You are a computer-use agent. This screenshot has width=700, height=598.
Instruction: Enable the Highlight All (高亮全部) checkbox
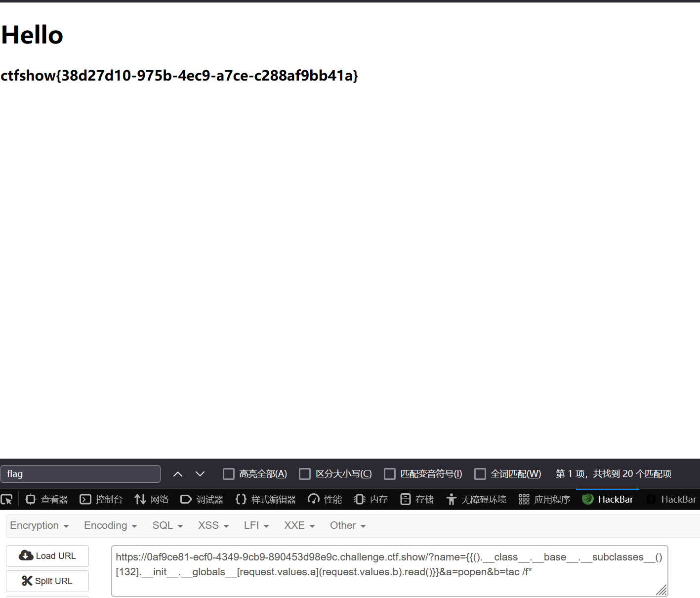[229, 474]
